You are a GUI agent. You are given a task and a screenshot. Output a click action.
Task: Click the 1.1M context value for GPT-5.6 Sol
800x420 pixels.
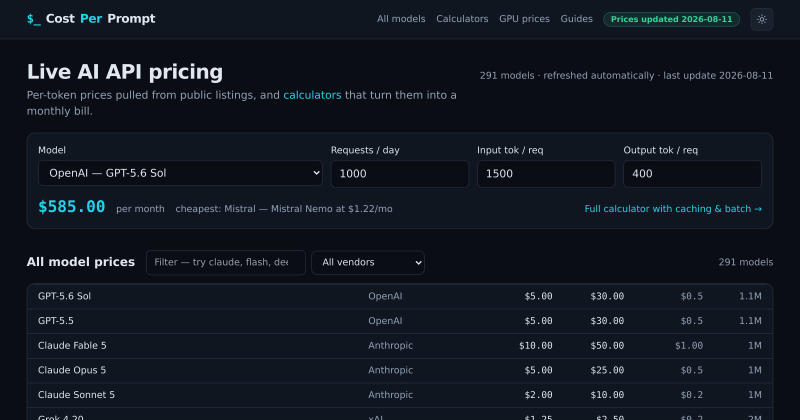pos(750,296)
